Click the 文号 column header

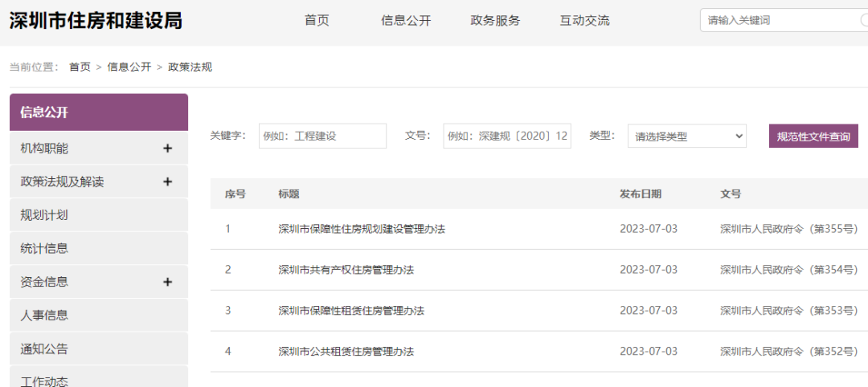pos(731,194)
